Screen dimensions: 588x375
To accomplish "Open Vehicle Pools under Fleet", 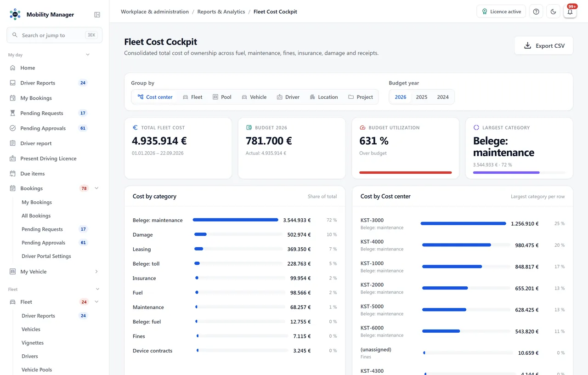I will coord(37,369).
